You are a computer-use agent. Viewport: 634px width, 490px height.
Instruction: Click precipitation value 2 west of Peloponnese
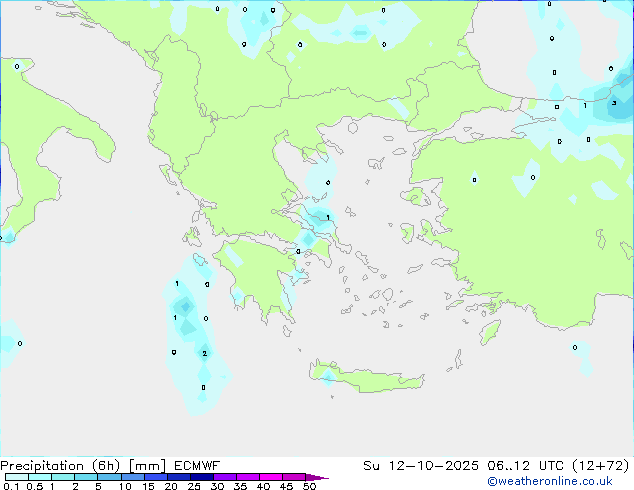click(x=204, y=353)
